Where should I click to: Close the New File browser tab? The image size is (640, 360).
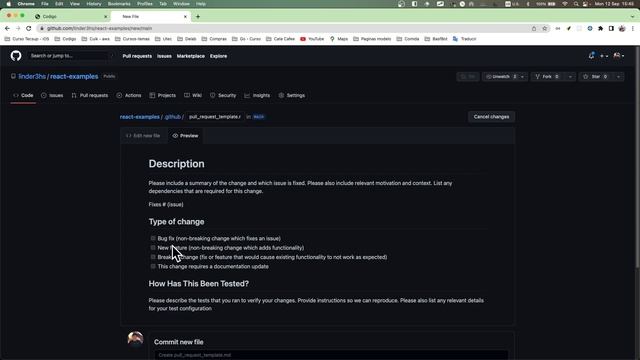(x=185, y=17)
